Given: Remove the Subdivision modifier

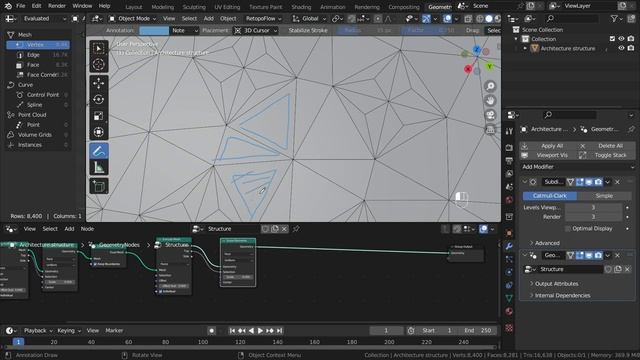Looking at the screenshot, I should click(x=617, y=182).
